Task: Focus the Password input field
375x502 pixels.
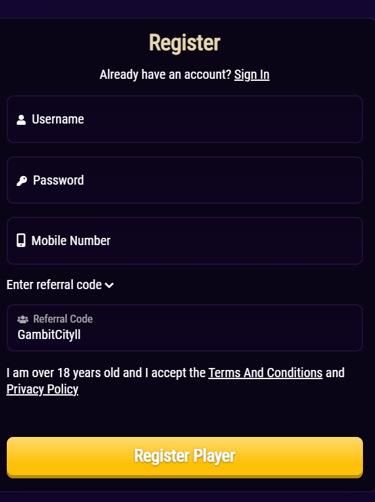Action: pos(185,180)
